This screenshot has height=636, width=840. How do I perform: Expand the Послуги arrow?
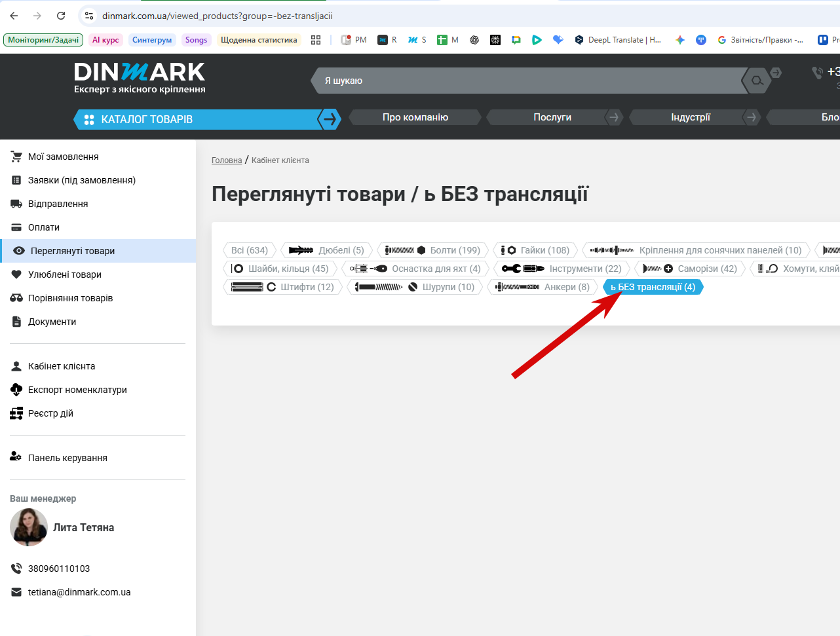(614, 117)
